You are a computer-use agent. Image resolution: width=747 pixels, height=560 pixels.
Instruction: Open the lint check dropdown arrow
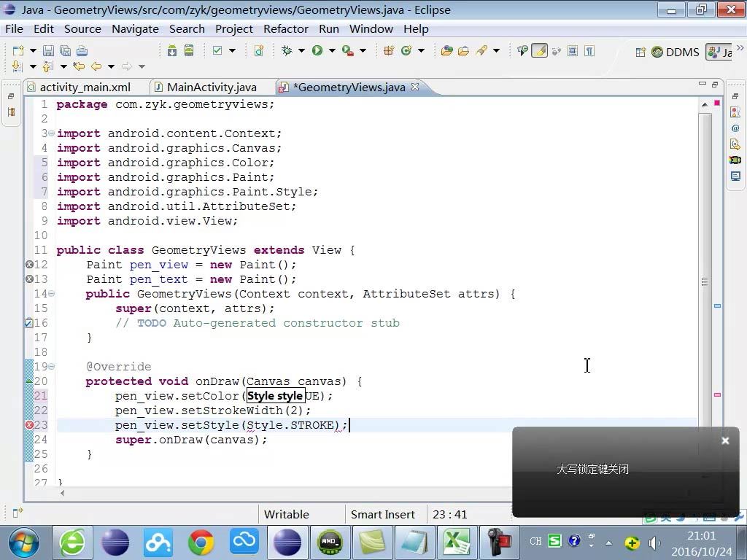[x=232, y=50]
